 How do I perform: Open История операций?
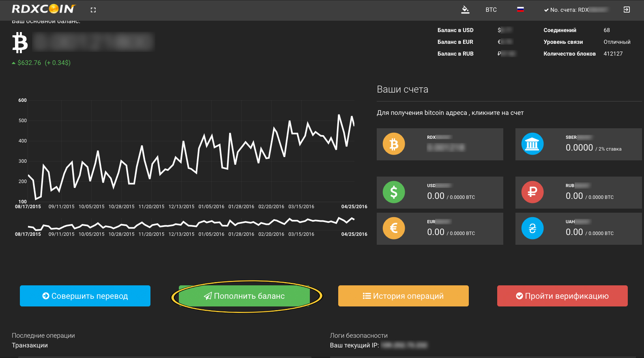[x=403, y=296]
